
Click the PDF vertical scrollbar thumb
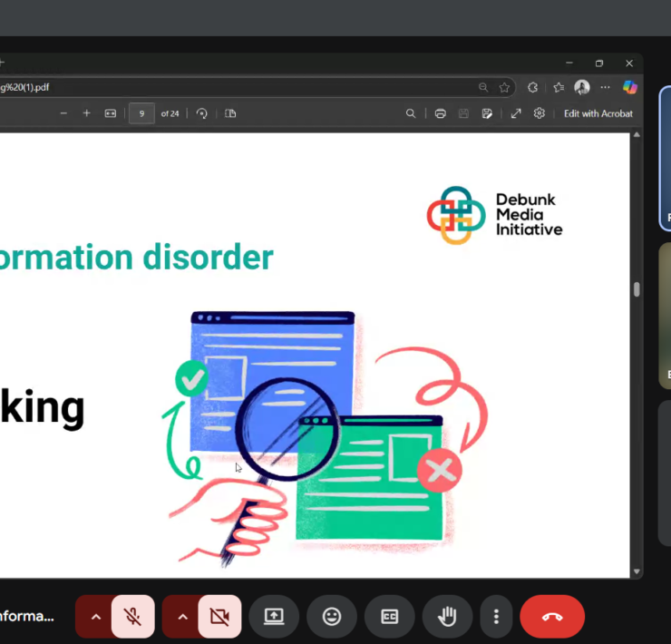pyautogui.click(x=637, y=289)
